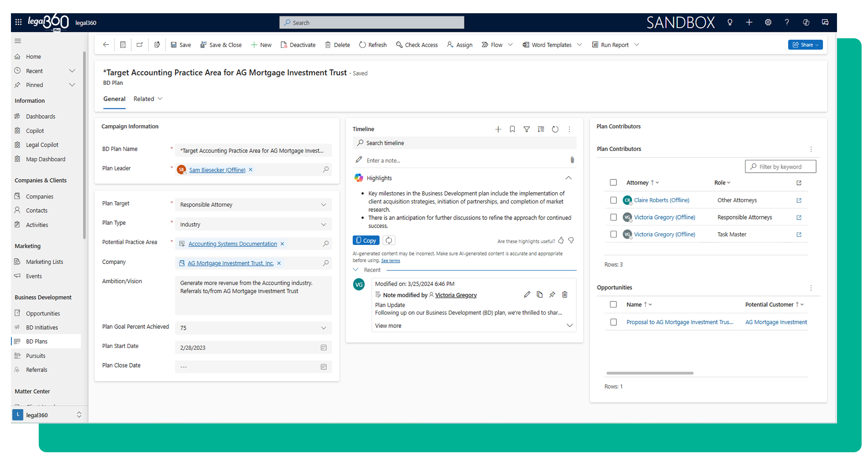Check the Claire Roberts row checkbox
Image resolution: width=868 pixels, height=470 pixels.
click(x=613, y=200)
